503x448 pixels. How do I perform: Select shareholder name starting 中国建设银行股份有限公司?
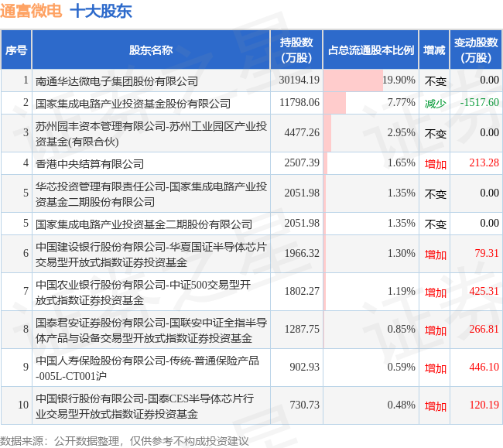pos(151,254)
